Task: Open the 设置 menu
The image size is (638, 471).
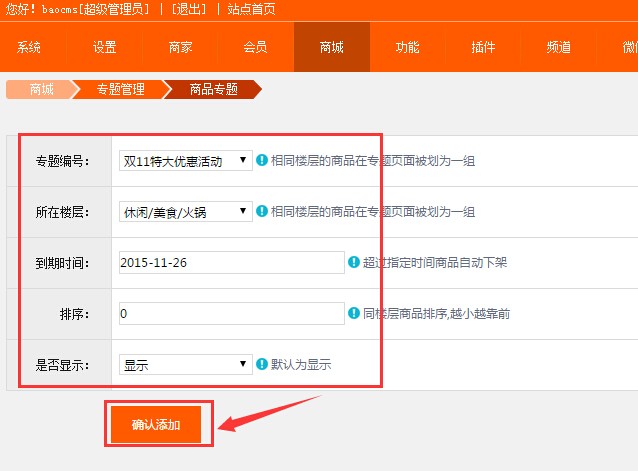Action: click(x=105, y=47)
